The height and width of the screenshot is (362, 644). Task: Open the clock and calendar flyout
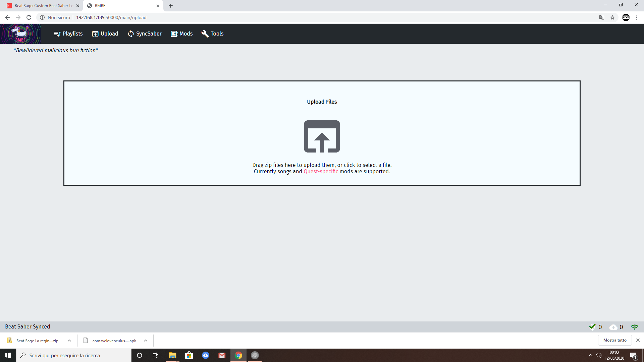tap(614, 355)
